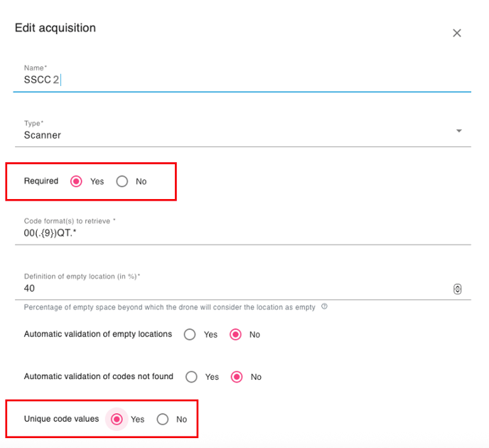Click the Type field dropdown arrow
The height and width of the screenshot is (448, 489).
[458, 131]
